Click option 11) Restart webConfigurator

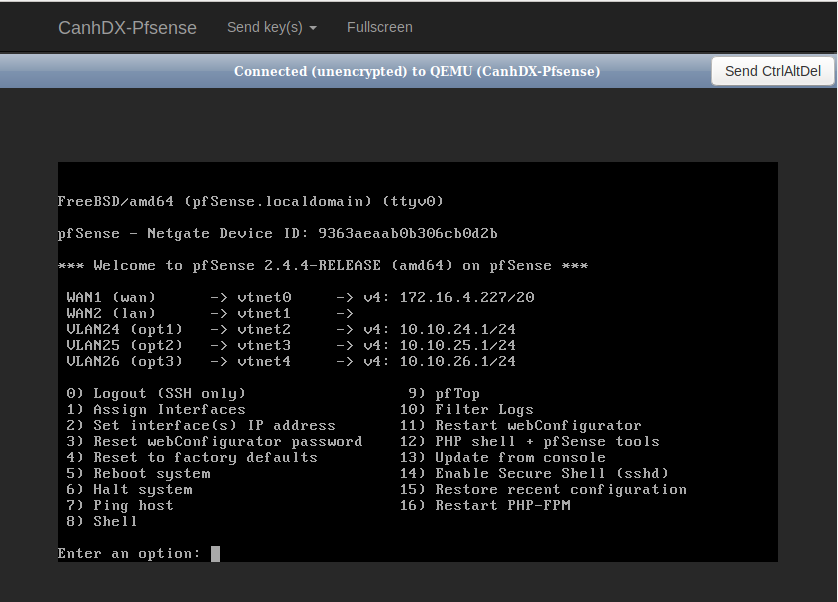521,426
